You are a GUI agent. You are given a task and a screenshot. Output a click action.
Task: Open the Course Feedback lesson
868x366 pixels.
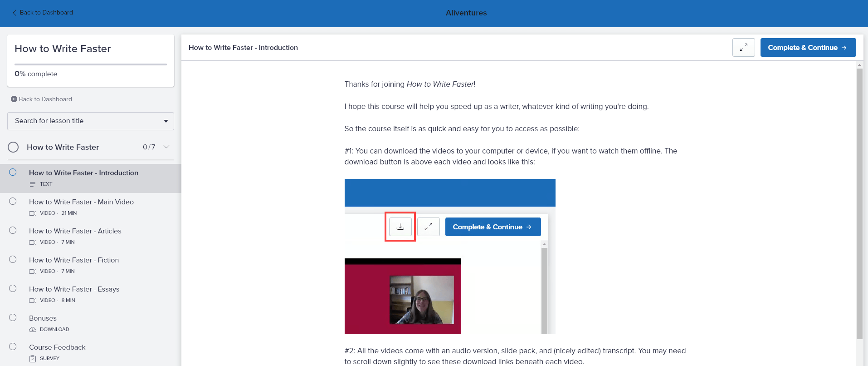pyautogui.click(x=57, y=347)
